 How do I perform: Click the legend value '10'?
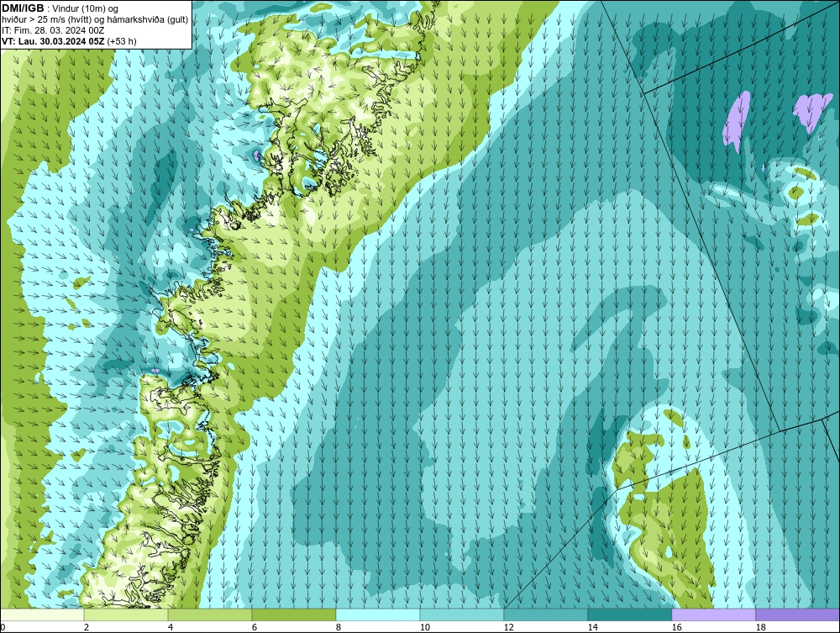pyautogui.click(x=424, y=627)
